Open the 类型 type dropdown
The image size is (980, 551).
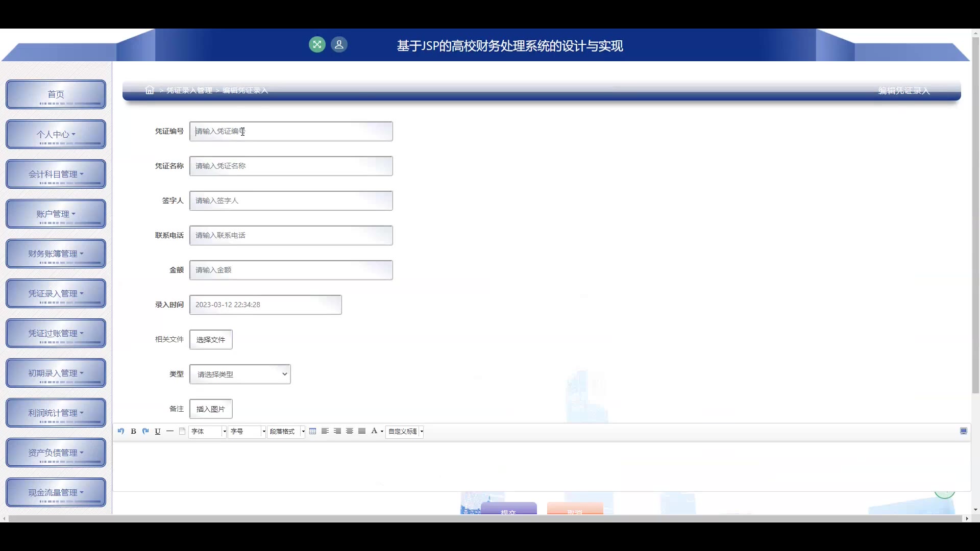[x=240, y=374]
